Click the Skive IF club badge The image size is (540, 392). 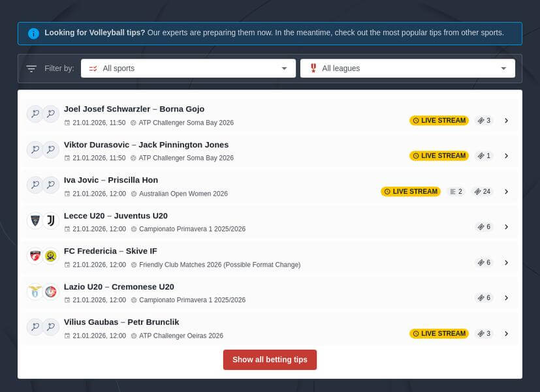click(x=51, y=256)
